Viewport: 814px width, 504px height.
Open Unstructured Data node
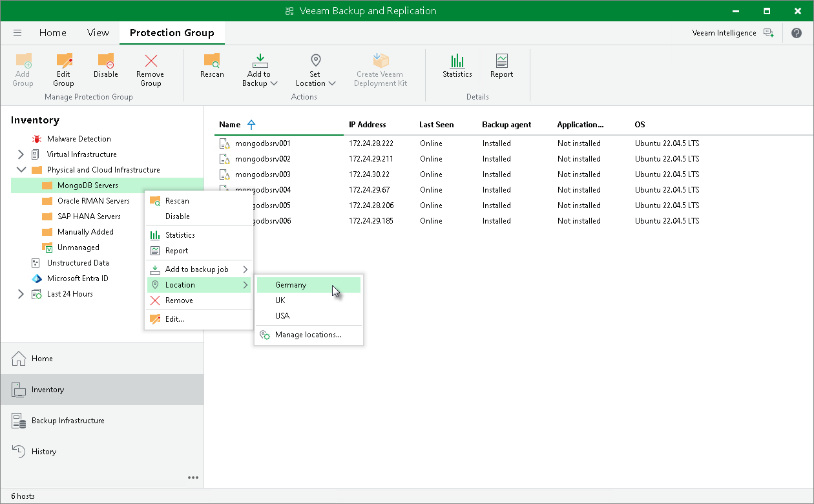78,263
